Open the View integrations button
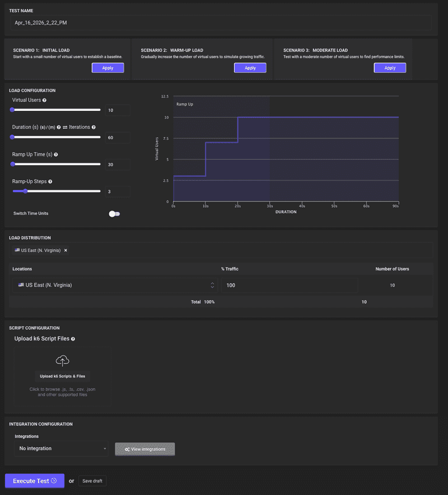 coord(144,449)
